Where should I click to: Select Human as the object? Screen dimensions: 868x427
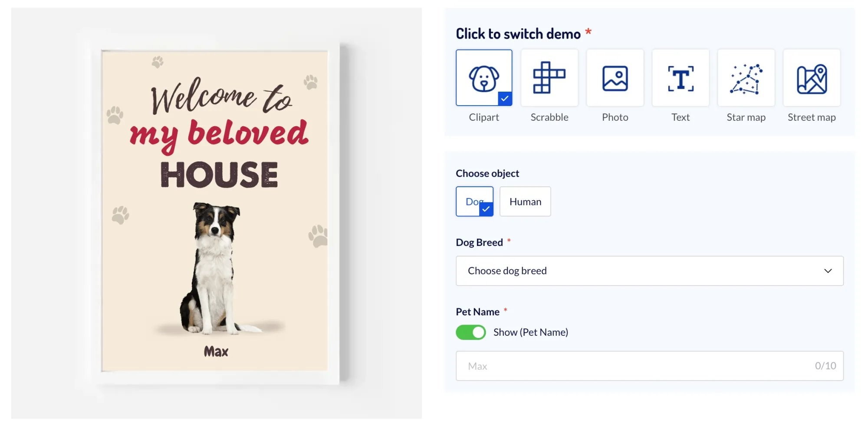525,202
